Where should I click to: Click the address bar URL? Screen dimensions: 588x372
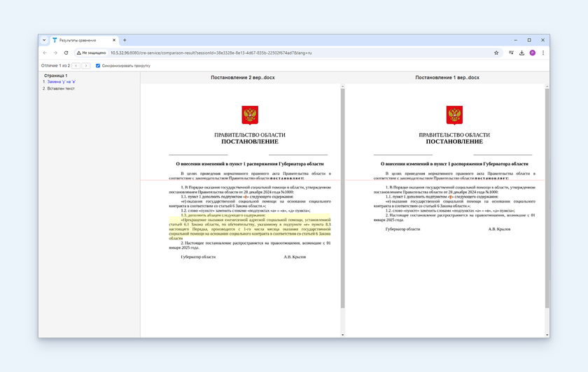210,53
